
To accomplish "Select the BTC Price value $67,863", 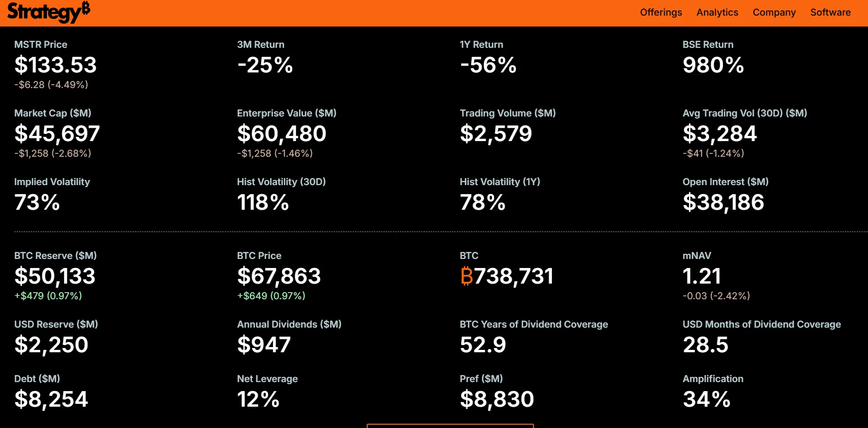I will point(279,276).
